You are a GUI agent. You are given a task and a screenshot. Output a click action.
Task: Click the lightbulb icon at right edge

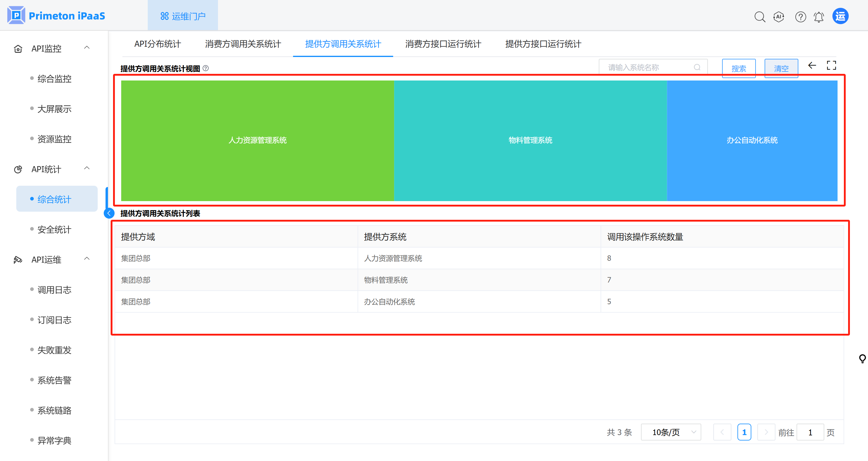click(x=862, y=358)
